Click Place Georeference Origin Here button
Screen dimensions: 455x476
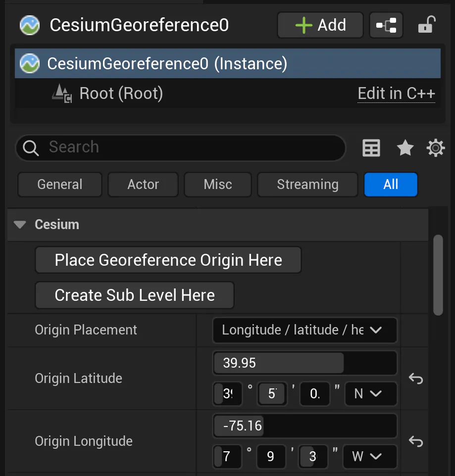click(x=168, y=260)
